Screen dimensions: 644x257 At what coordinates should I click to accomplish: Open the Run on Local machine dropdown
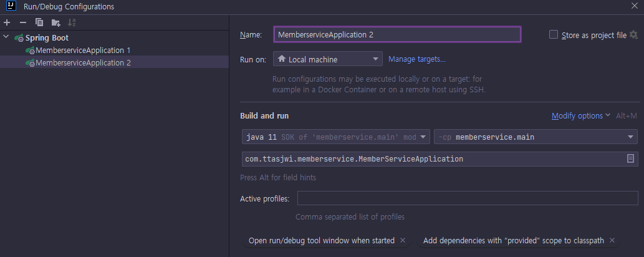point(328,59)
